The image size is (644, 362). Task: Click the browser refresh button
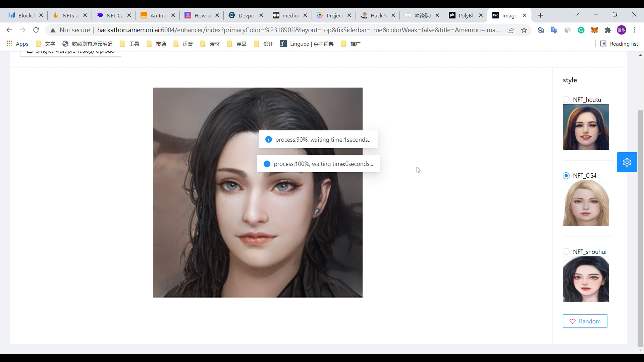tap(36, 29)
